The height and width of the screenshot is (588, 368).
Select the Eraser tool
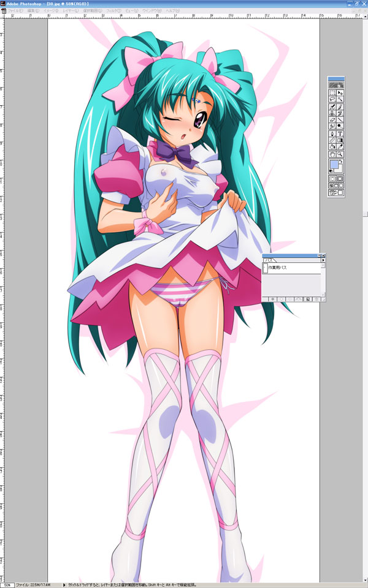click(332, 119)
